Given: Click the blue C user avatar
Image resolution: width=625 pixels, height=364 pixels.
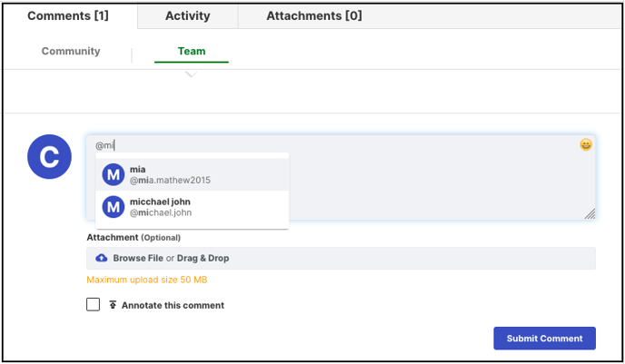Looking at the screenshot, I should (49, 156).
